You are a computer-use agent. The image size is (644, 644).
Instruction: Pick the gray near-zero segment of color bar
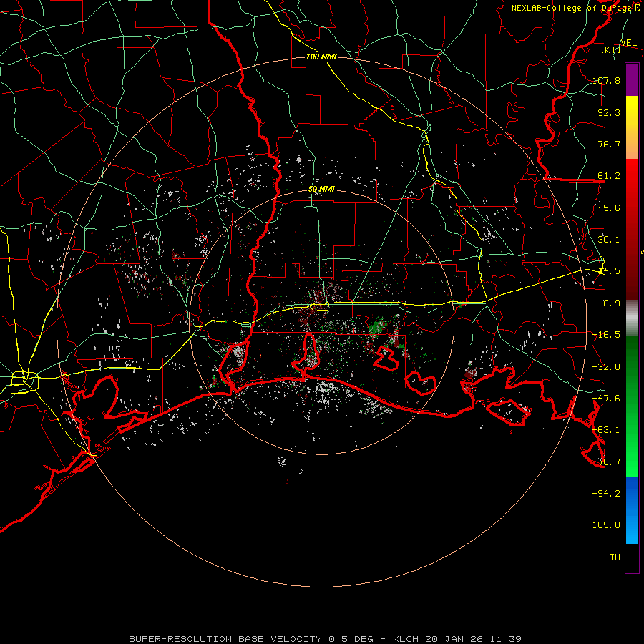tap(632, 318)
